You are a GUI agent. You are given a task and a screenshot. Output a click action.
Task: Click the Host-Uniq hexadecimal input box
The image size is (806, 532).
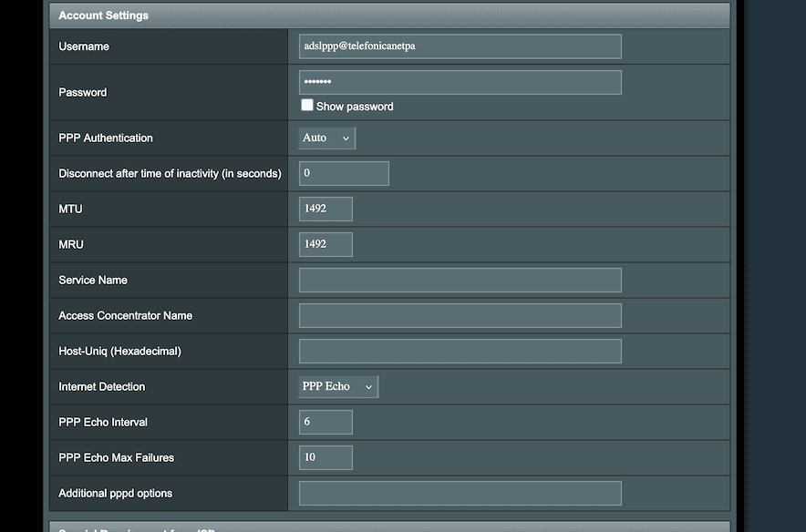[460, 351]
